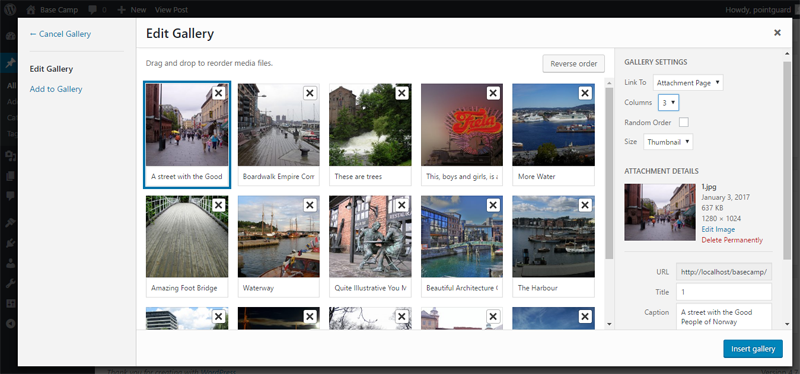Open the Link To dropdown
This screenshot has height=374, width=800.
coord(688,83)
